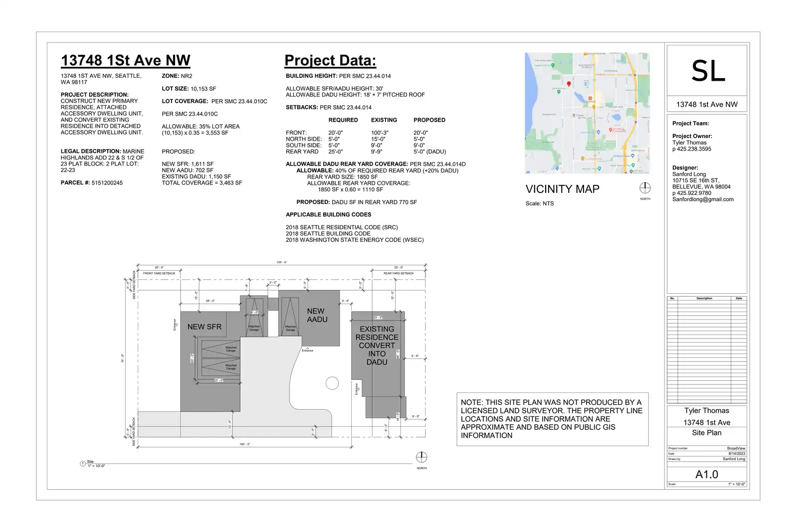Click the designer email Sanfordlong@gmail.com
The width and height of the screenshot is (798, 532).
pos(703,199)
